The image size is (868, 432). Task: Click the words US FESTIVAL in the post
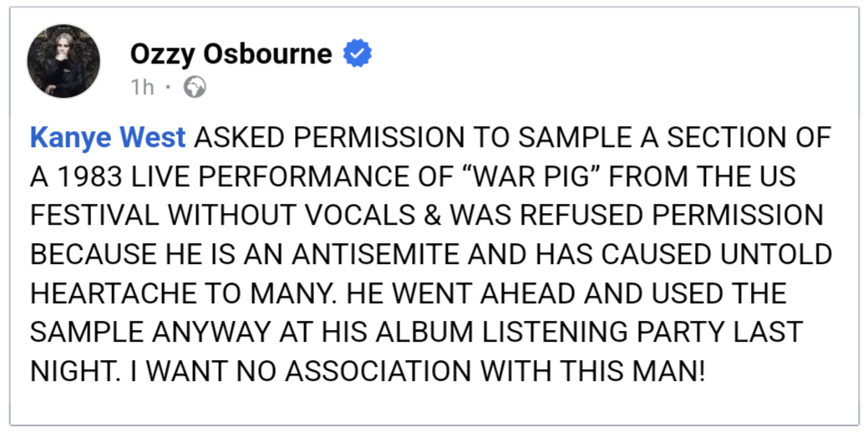pos(774,178)
